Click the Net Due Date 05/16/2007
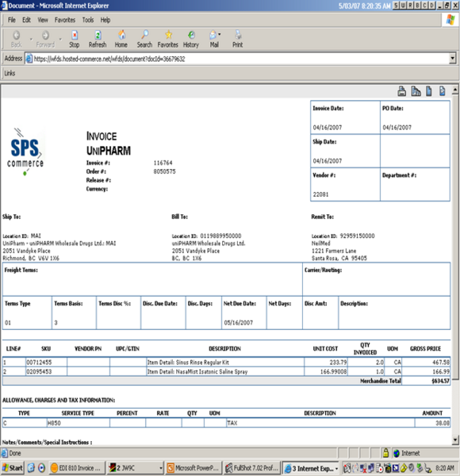The image size is (460, 476). (x=238, y=323)
